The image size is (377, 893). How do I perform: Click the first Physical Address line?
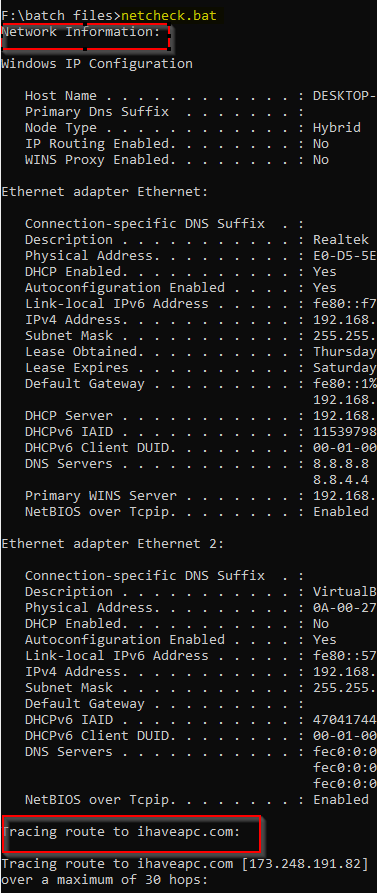pos(200,256)
